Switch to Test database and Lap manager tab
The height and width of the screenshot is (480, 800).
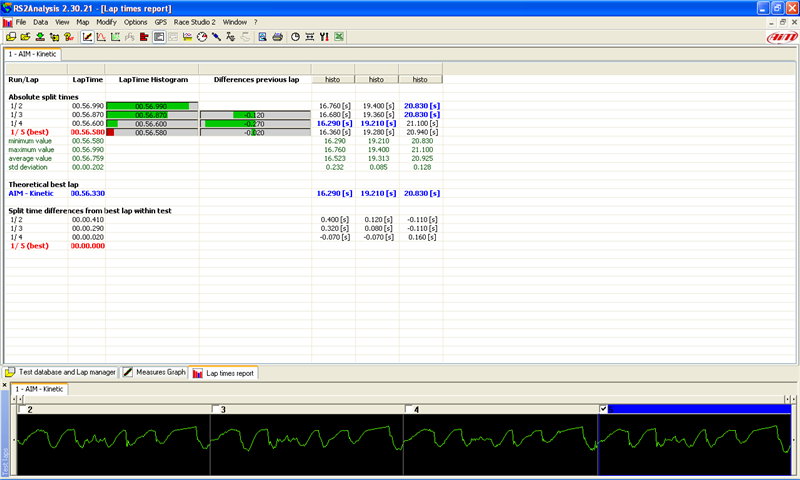coord(61,372)
